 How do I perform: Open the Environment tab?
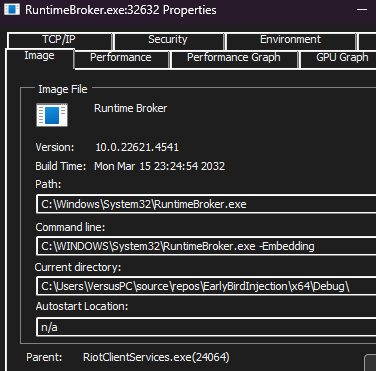291,40
